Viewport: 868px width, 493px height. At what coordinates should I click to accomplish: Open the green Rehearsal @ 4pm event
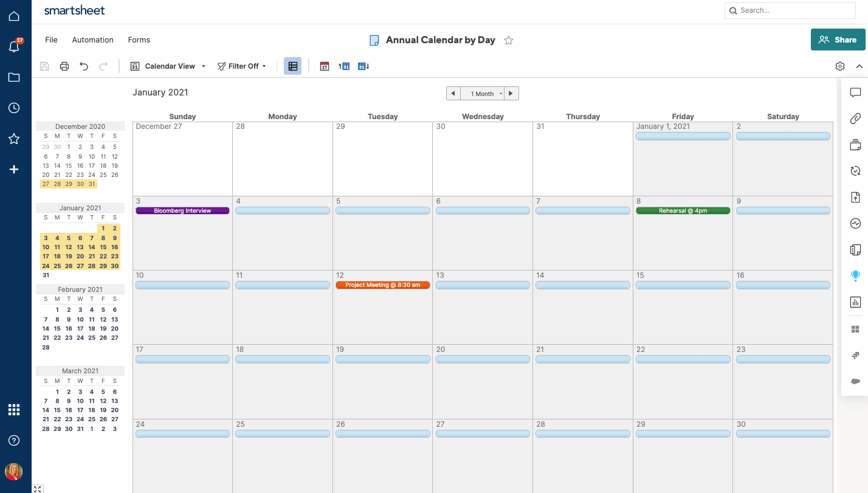tap(683, 211)
